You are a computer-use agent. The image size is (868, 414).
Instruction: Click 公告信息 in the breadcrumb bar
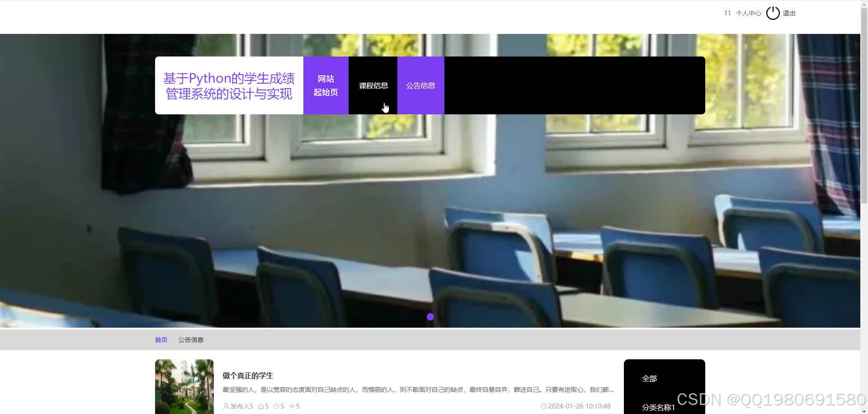tap(191, 339)
